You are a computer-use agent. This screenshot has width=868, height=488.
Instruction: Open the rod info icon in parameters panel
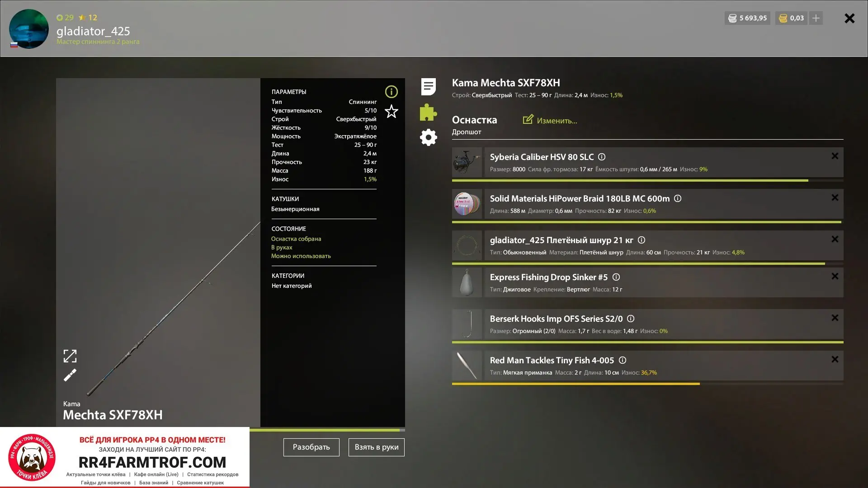click(x=391, y=92)
